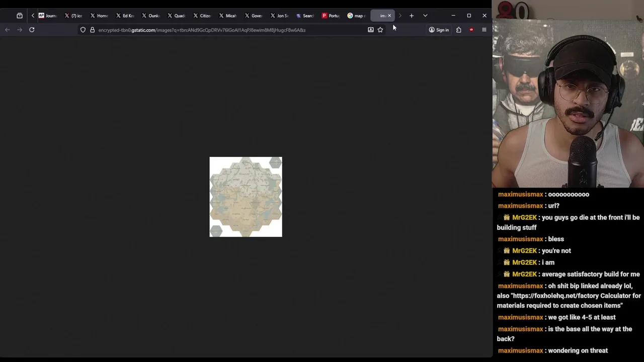Image resolution: width=644 pixels, height=362 pixels.
Task: View site security padlock info
Action: [92, 30]
